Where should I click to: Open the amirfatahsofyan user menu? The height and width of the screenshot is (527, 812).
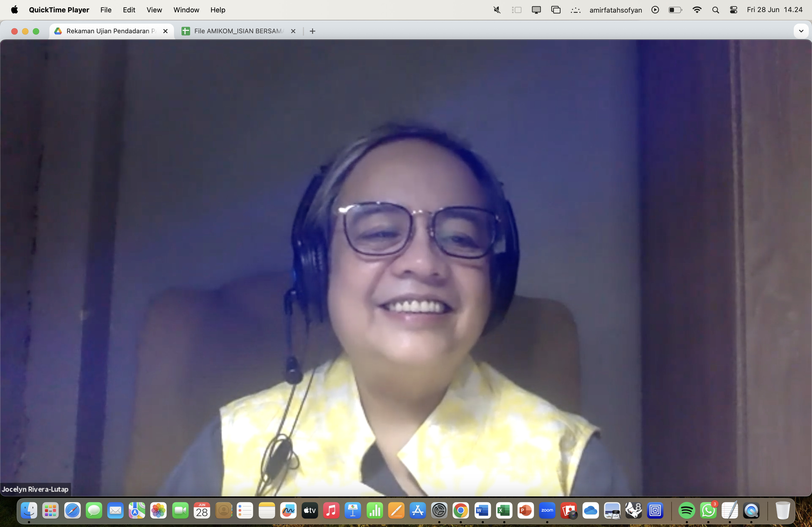[x=615, y=10]
